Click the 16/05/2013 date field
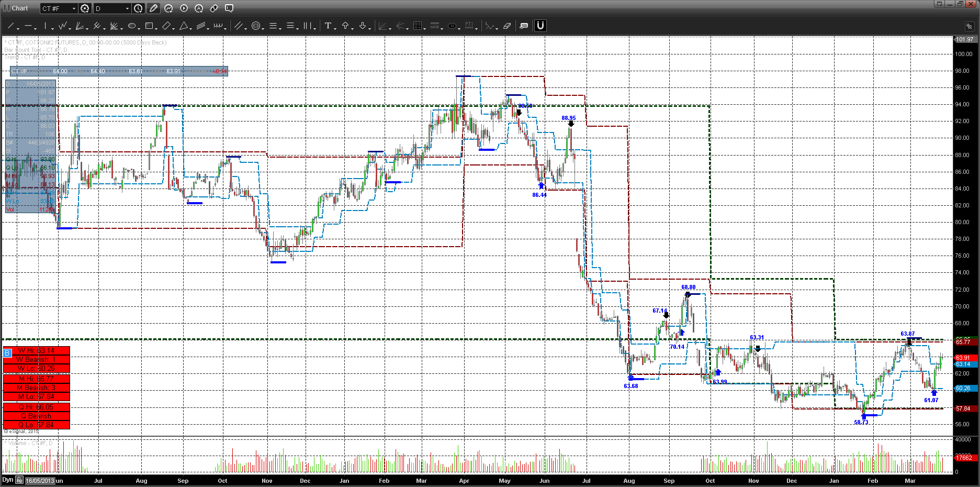The image size is (980, 487). [40, 480]
